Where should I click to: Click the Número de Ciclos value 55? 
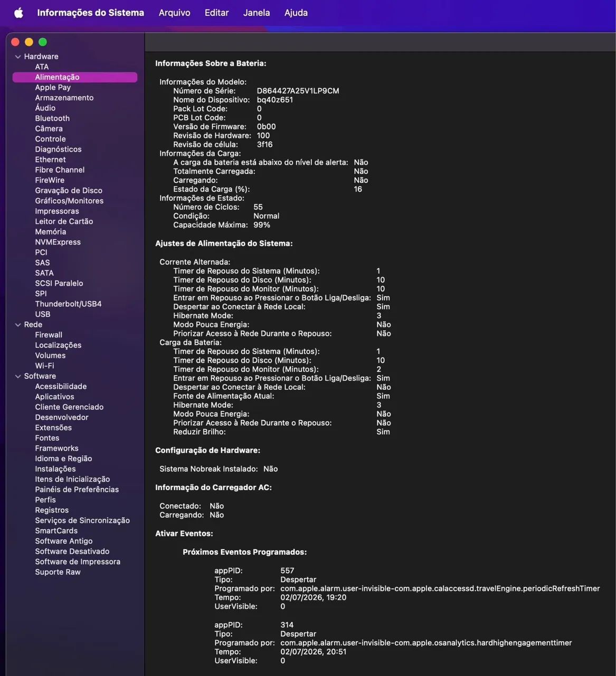258,207
